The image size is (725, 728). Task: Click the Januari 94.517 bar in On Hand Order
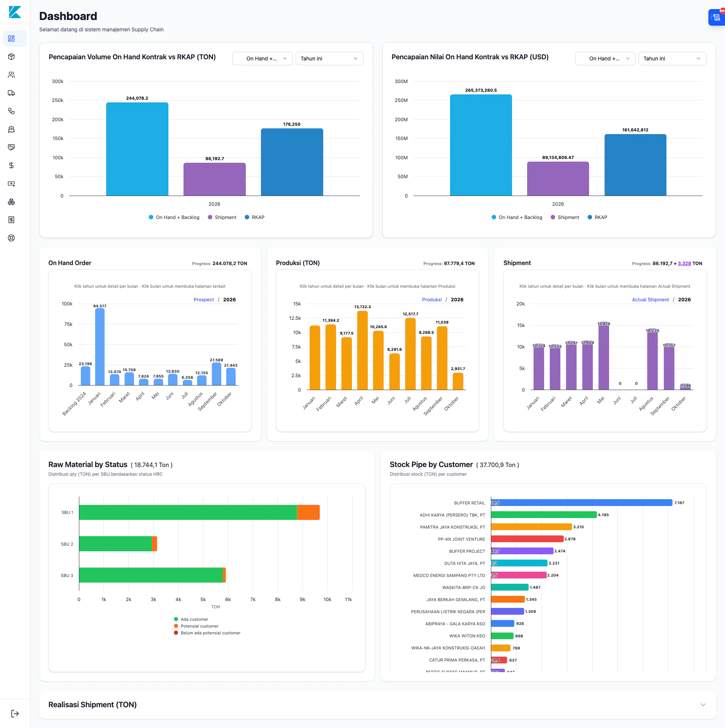100,347
